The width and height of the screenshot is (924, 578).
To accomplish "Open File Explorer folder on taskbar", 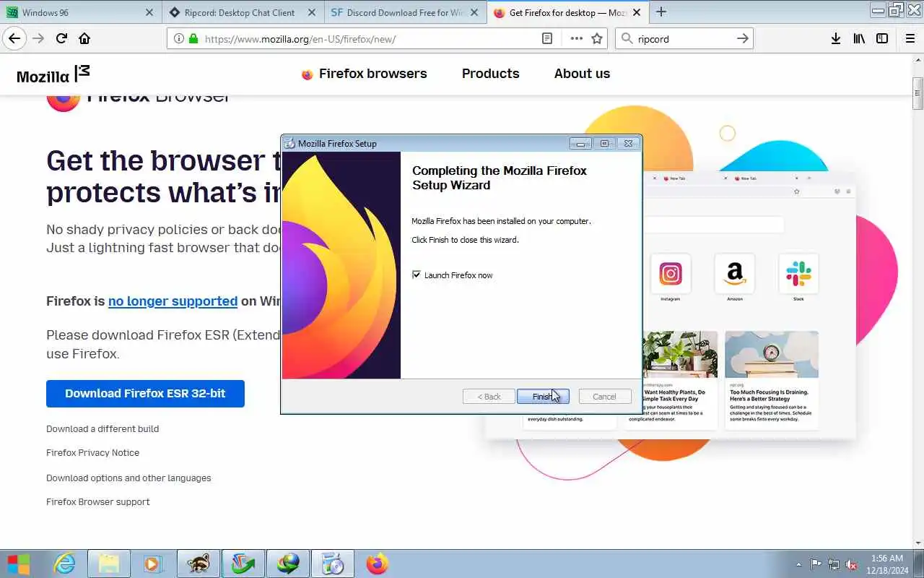I will tap(109, 564).
